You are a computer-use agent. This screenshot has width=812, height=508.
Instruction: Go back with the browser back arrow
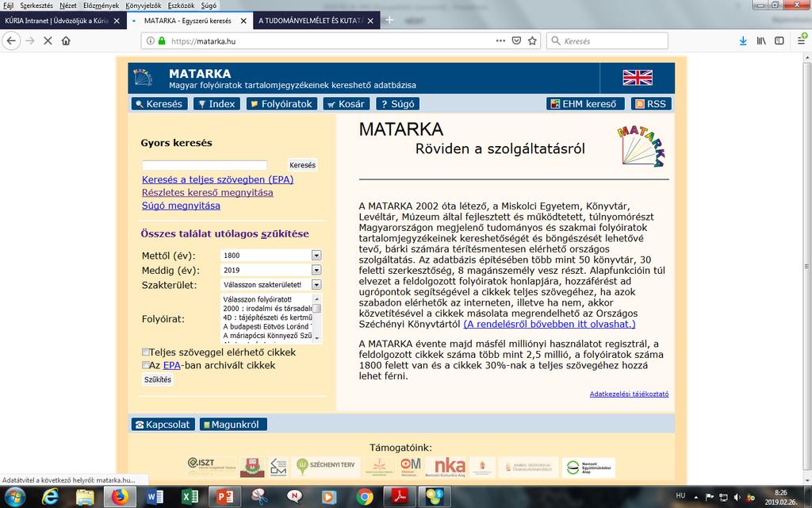pyautogui.click(x=11, y=41)
